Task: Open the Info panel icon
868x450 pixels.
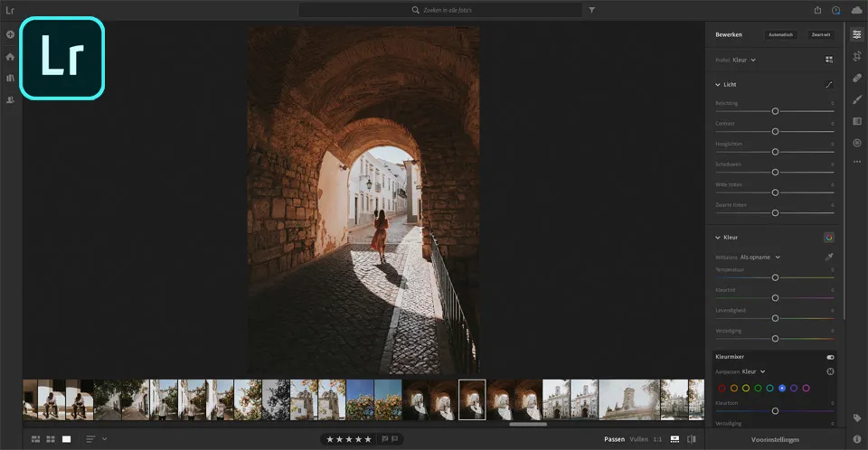Action: [857, 439]
